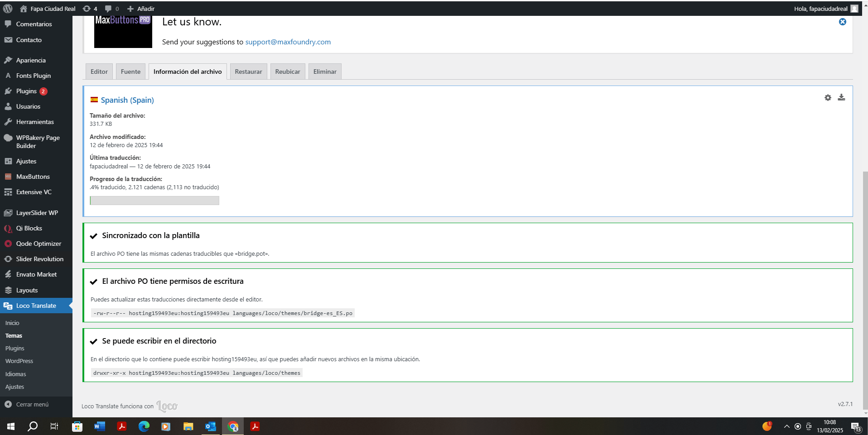Viewport: 868px width, 435px height.
Task: Switch to the Reubicar tab
Action: 288,72
